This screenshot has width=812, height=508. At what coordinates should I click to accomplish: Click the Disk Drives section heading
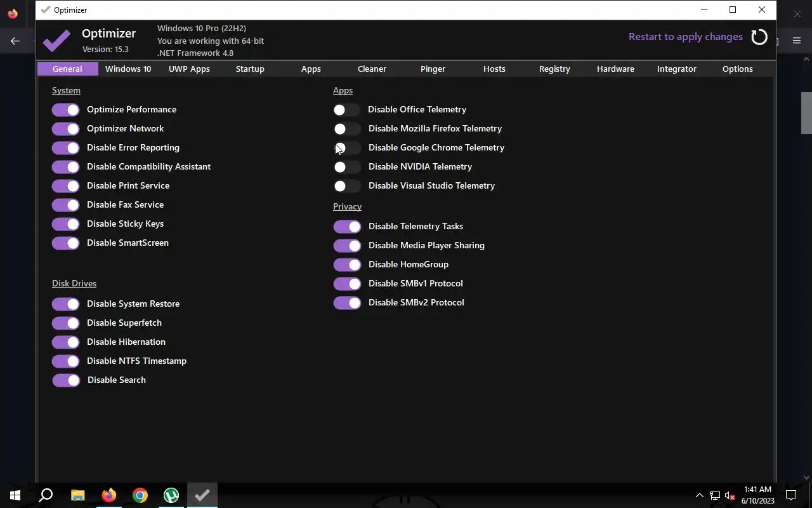tap(74, 284)
